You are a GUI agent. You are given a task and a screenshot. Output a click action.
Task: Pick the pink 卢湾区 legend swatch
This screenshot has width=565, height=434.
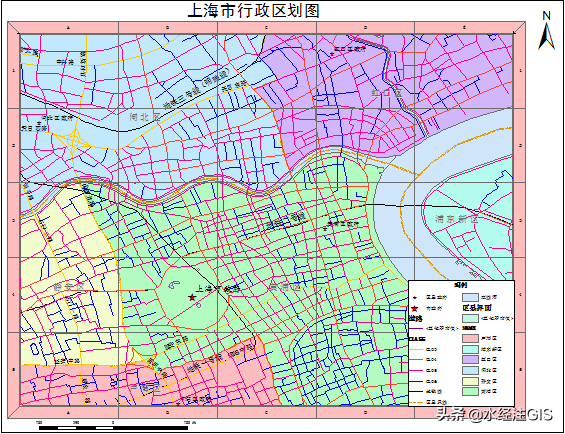tap(471, 338)
